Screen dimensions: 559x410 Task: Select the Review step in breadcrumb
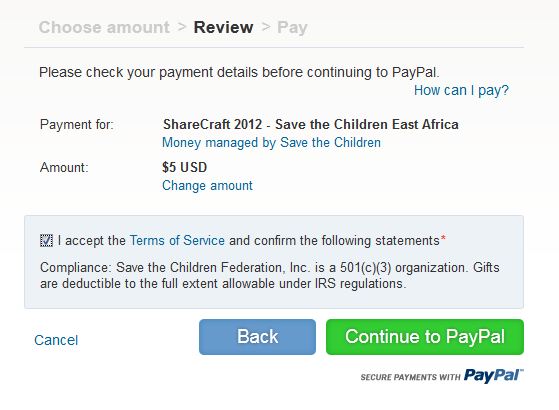[224, 27]
